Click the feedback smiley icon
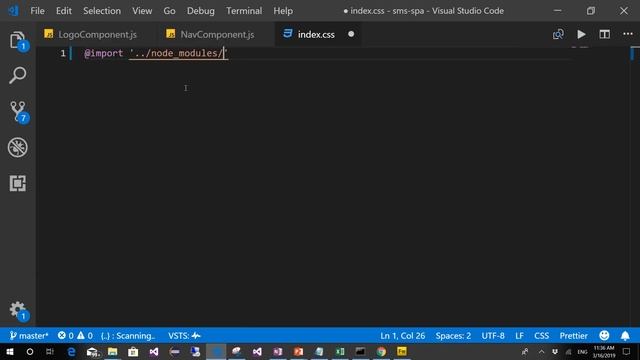 [x=604, y=336]
